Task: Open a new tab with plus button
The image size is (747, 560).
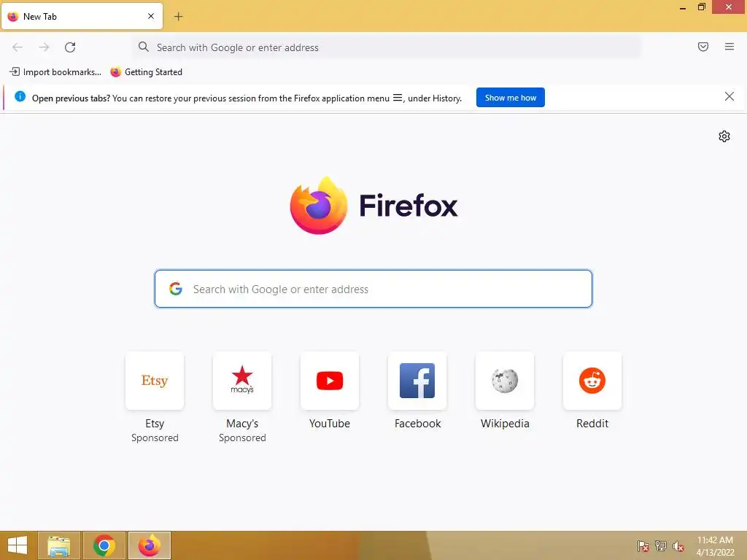Action: click(x=178, y=17)
